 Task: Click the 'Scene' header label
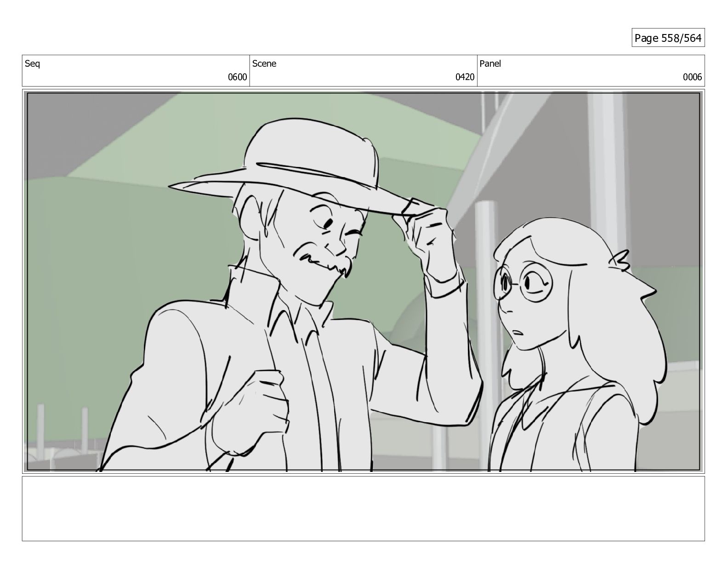[264, 64]
